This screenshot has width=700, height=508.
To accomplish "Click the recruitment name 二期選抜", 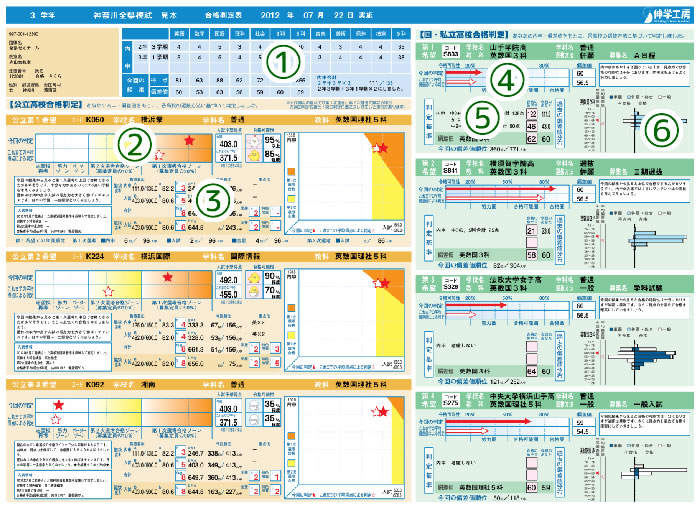I will pyautogui.click(x=648, y=172).
